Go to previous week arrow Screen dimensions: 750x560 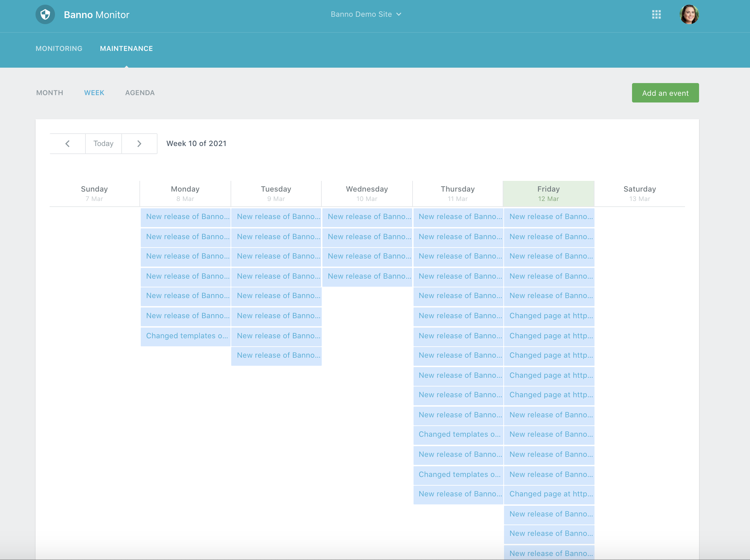[x=67, y=144]
